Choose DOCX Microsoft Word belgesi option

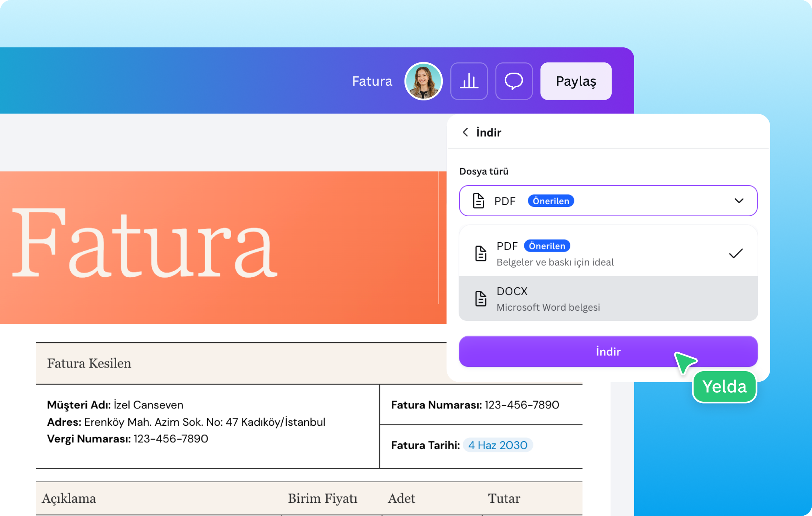608,299
